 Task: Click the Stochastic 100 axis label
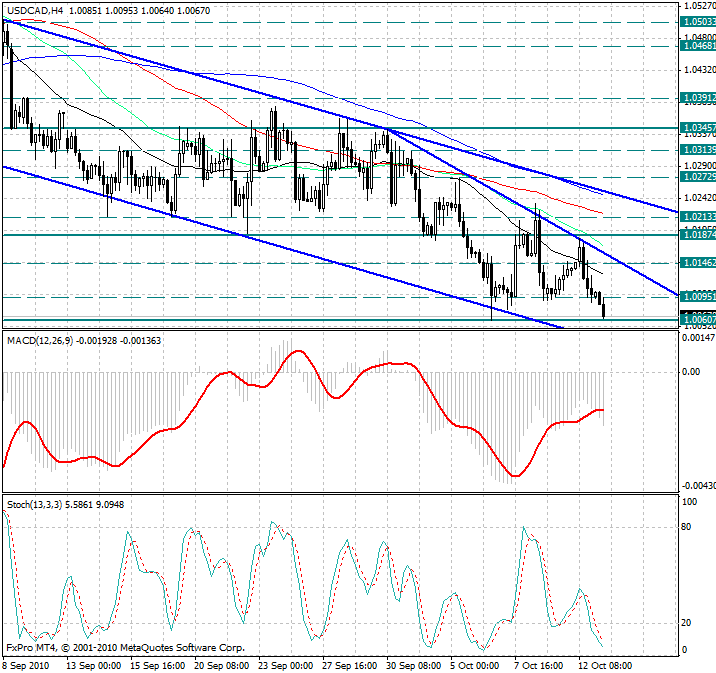pos(689,502)
